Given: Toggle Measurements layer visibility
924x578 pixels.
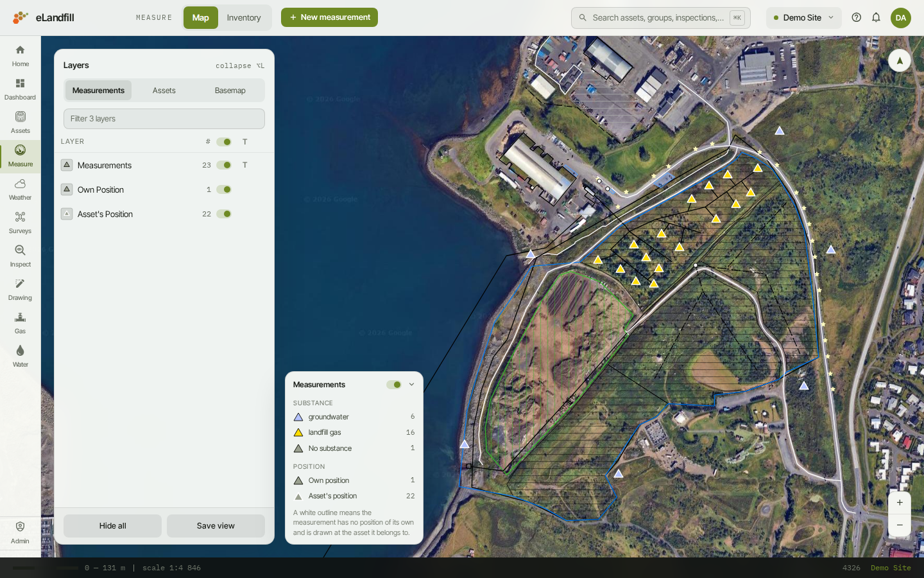Looking at the screenshot, I should pos(224,165).
